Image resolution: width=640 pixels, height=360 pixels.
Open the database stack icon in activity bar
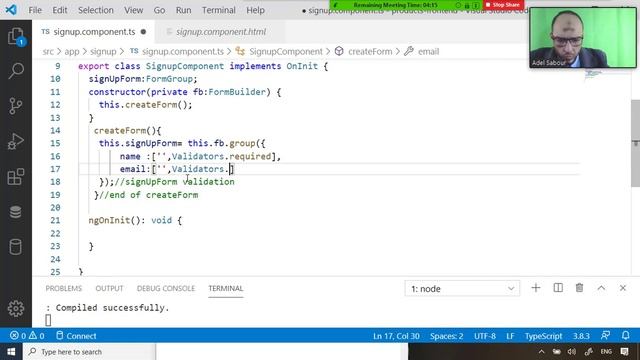click(16, 212)
